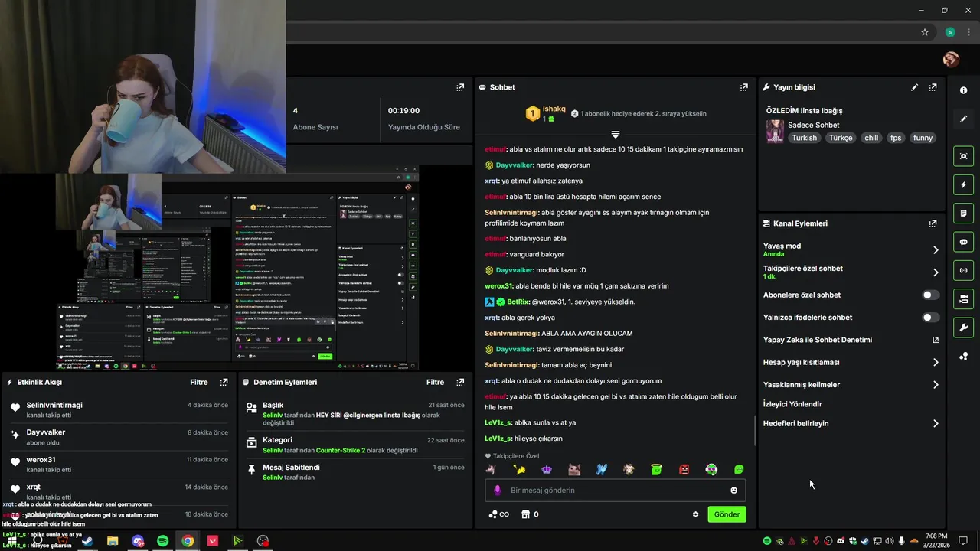Toggle Abonelere özel sohbet switch

[930, 295]
